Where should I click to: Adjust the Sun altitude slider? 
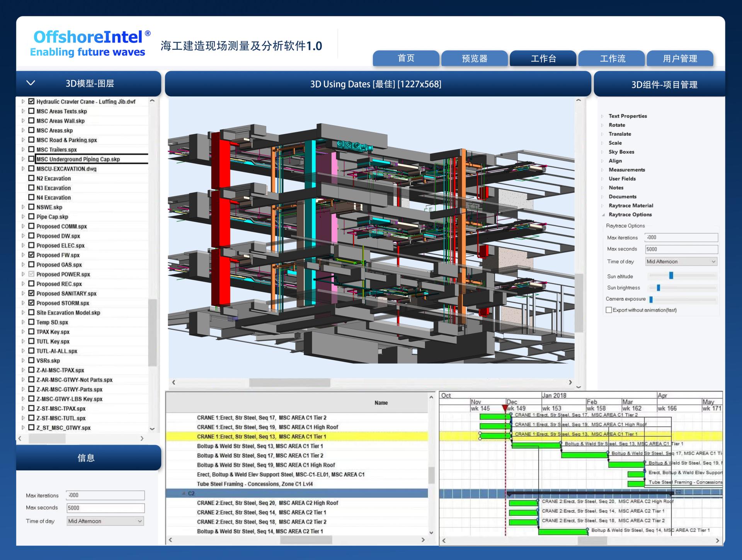click(x=671, y=276)
